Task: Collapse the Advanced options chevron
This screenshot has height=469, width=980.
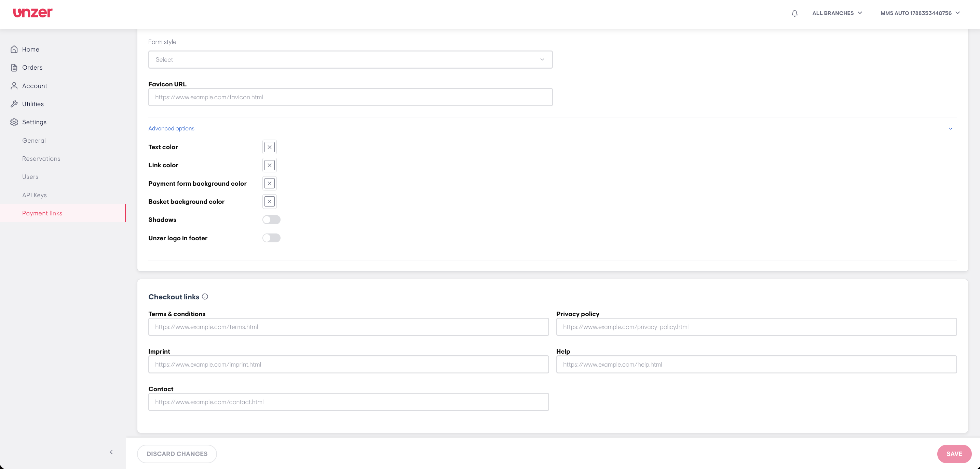Action: coord(950,128)
